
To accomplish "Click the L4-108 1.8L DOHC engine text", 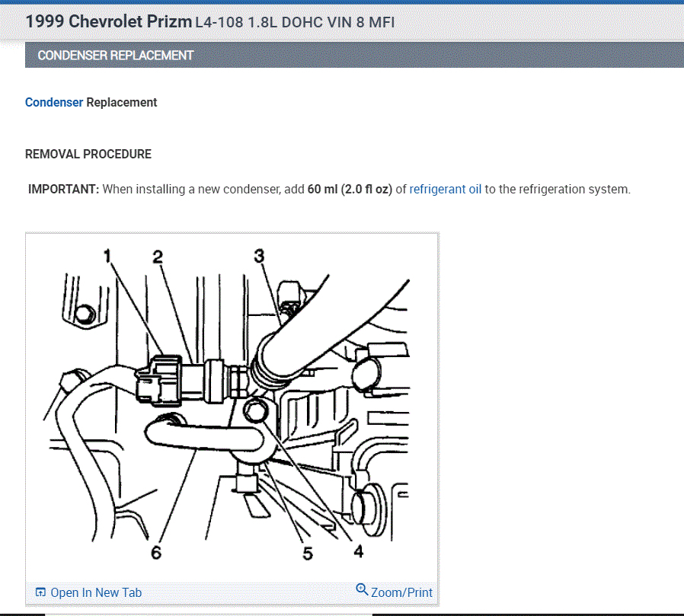I will 295,22.
